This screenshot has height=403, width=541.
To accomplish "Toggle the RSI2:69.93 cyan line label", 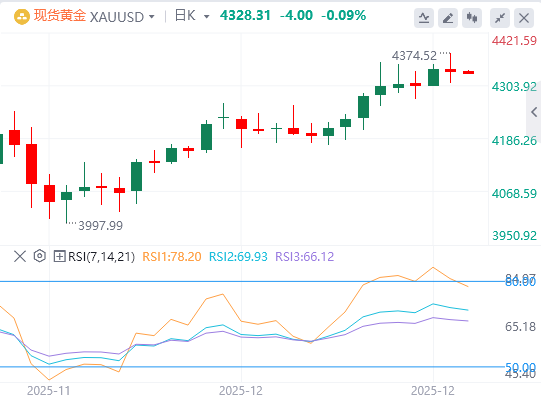I will 238,257.
